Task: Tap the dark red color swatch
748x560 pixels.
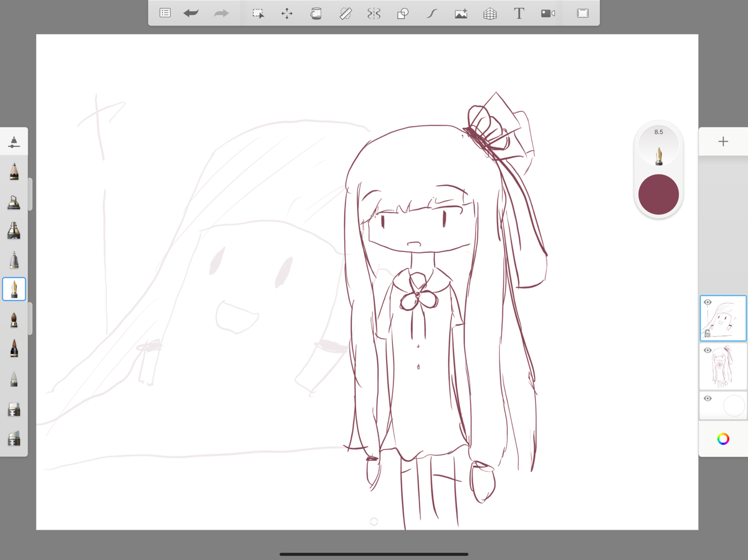Action: pos(658,195)
